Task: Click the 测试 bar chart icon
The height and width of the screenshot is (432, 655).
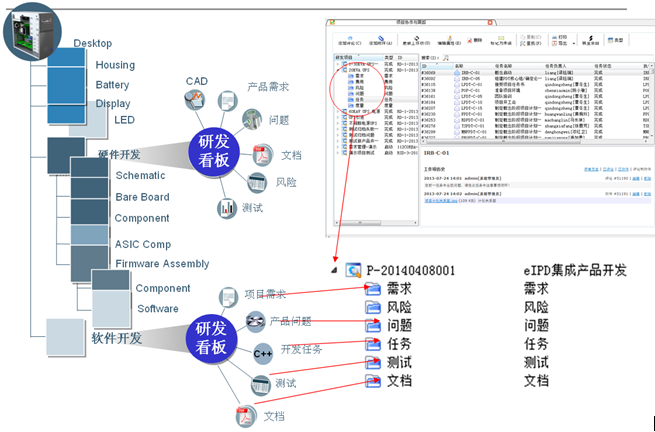Action: (225, 208)
